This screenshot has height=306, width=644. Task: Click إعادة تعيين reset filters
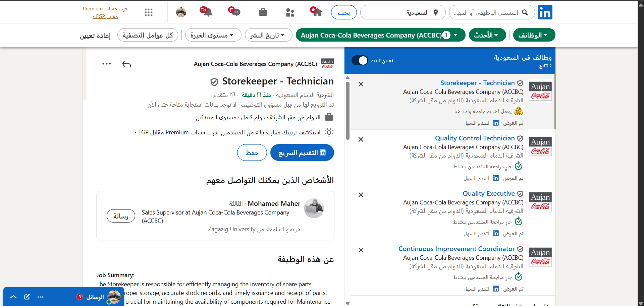click(x=95, y=36)
